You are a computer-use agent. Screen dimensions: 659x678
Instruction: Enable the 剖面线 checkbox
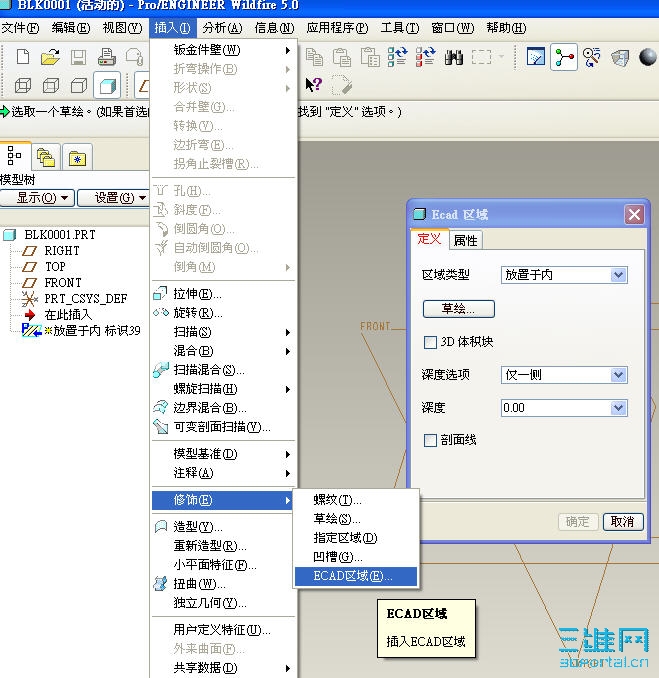(x=430, y=441)
